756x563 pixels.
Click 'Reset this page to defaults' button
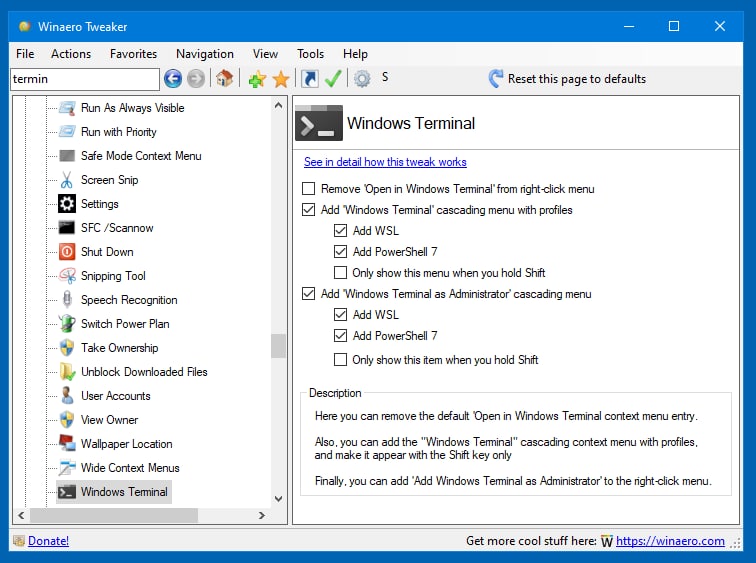[567, 79]
